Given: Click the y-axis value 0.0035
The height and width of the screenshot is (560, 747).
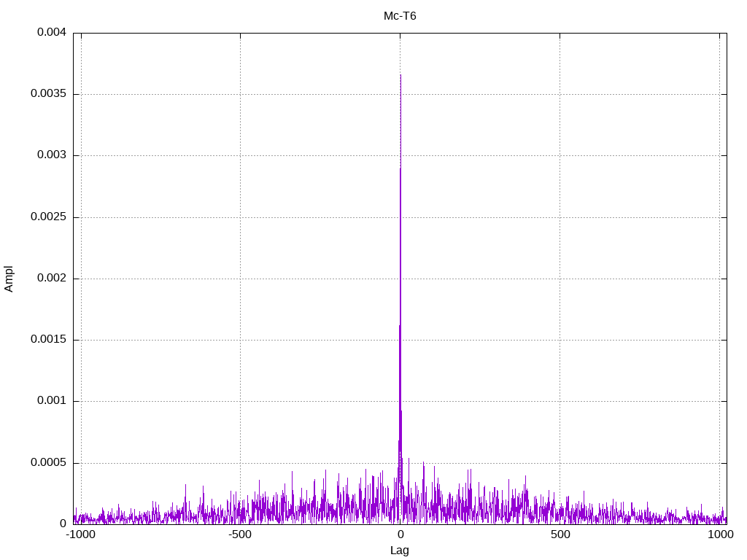Looking at the screenshot, I should 49,94.
